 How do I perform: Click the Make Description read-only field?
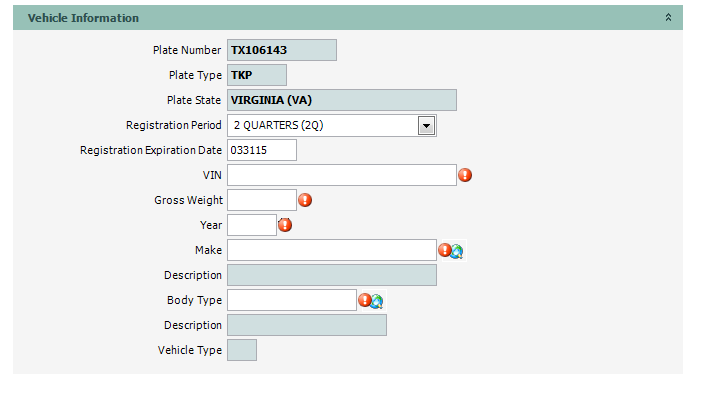tap(332, 275)
